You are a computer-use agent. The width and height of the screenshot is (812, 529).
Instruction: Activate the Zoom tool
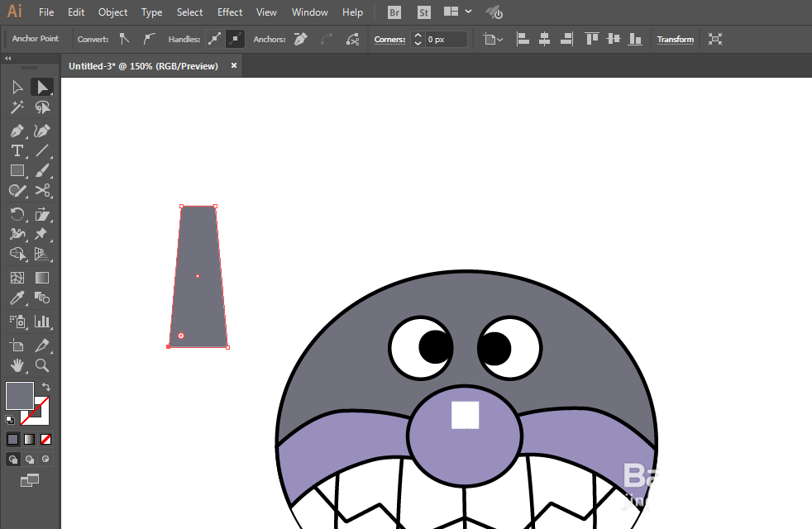click(42, 365)
